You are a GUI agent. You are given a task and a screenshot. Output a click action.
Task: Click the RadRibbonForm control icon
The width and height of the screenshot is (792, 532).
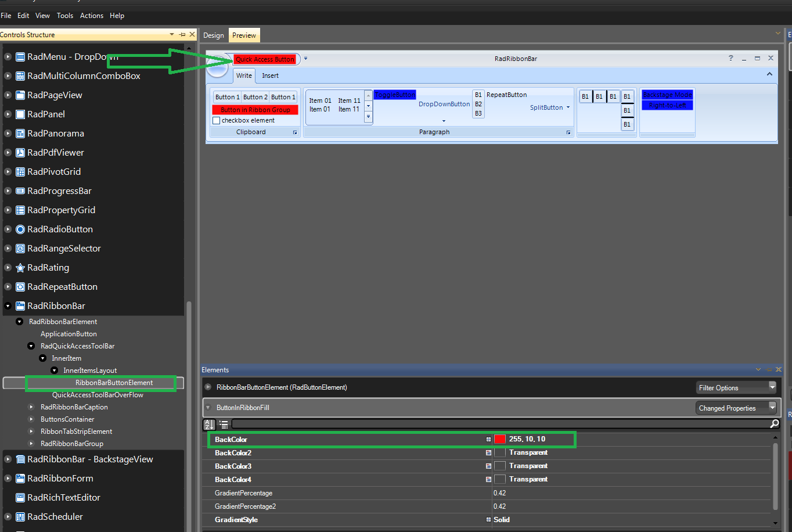tap(20, 479)
